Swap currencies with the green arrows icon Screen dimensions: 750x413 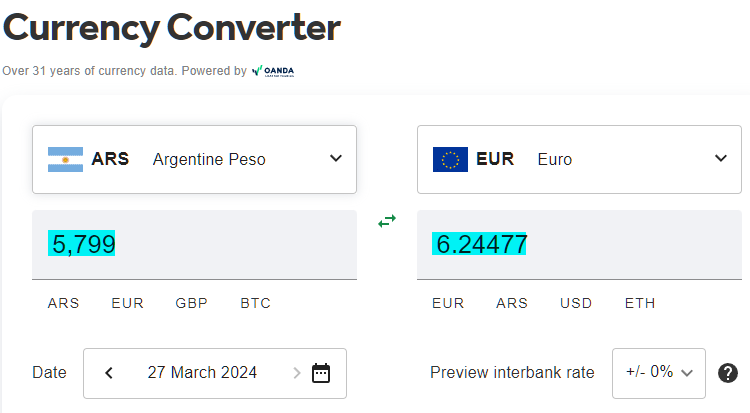point(387,221)
